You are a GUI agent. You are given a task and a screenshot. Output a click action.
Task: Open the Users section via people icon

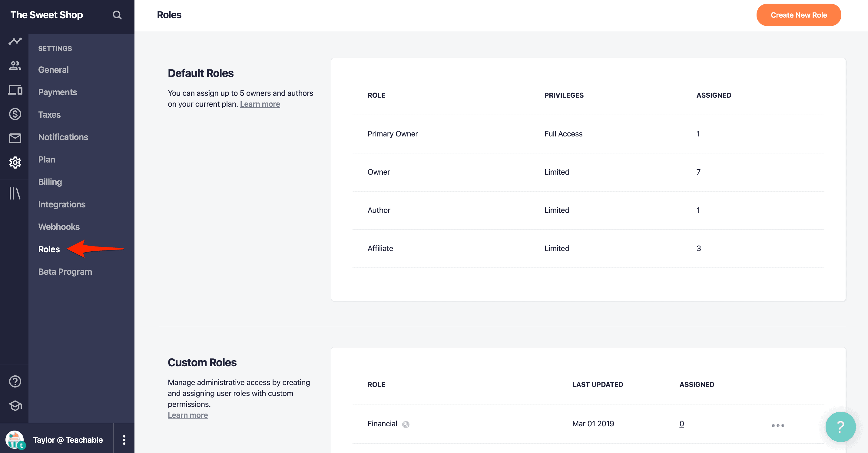(15, 66)
